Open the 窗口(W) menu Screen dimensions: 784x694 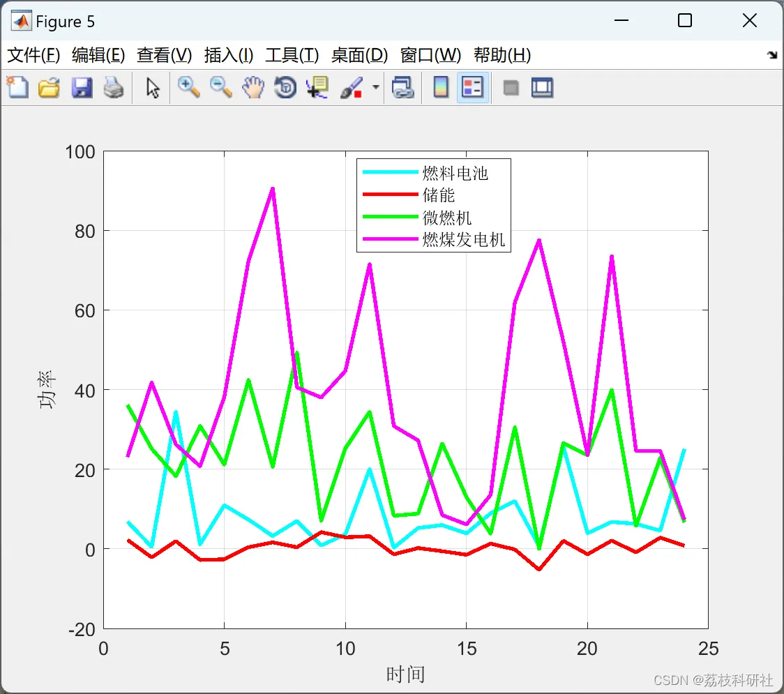tap(430, 55)
